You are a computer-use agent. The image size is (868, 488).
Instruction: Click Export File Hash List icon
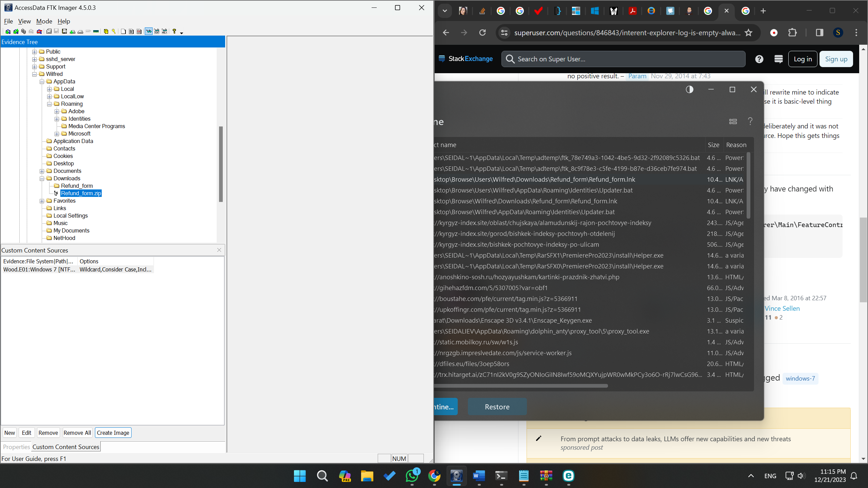click(x=131, y=32)
